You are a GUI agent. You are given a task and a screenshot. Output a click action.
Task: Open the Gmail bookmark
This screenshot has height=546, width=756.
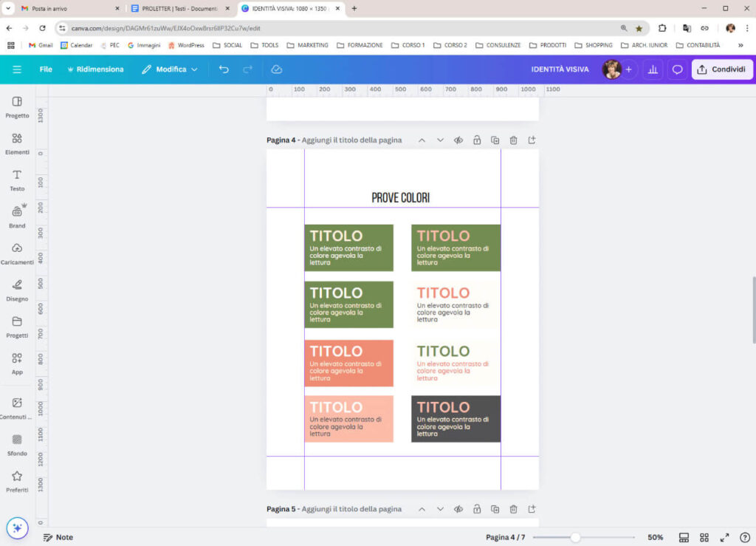point(41,45)
